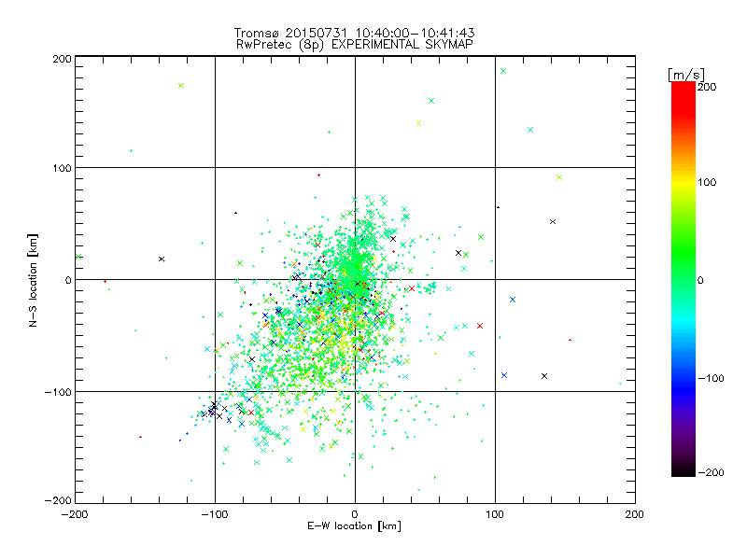Select the isolated green cross in upper-left quadrant

tap(181, 85)
